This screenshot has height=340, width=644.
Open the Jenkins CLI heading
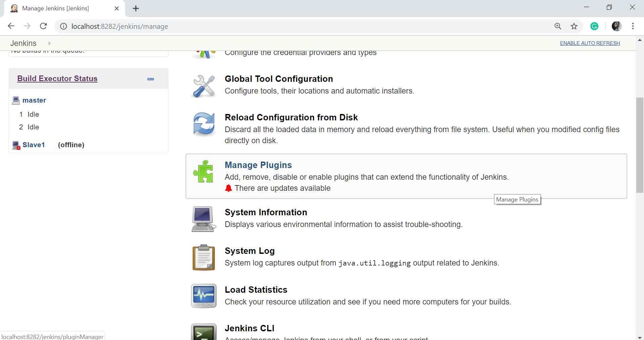point(250,328)
